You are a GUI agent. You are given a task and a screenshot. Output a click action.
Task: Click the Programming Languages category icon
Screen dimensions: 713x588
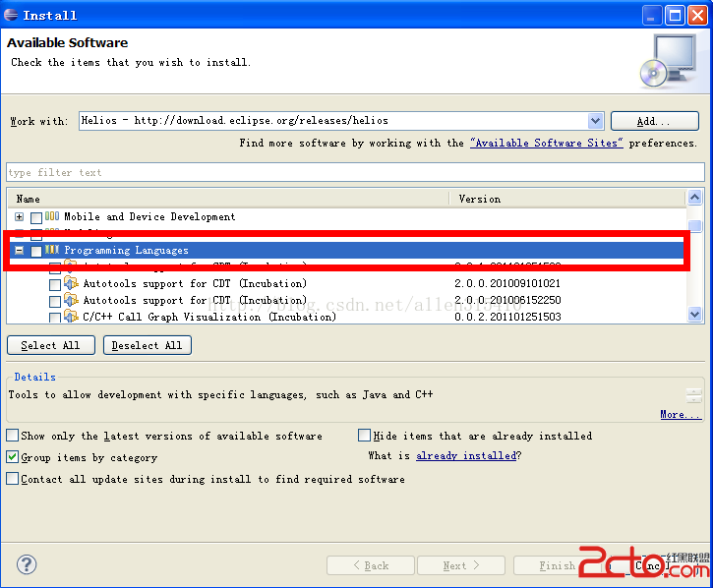52,250
